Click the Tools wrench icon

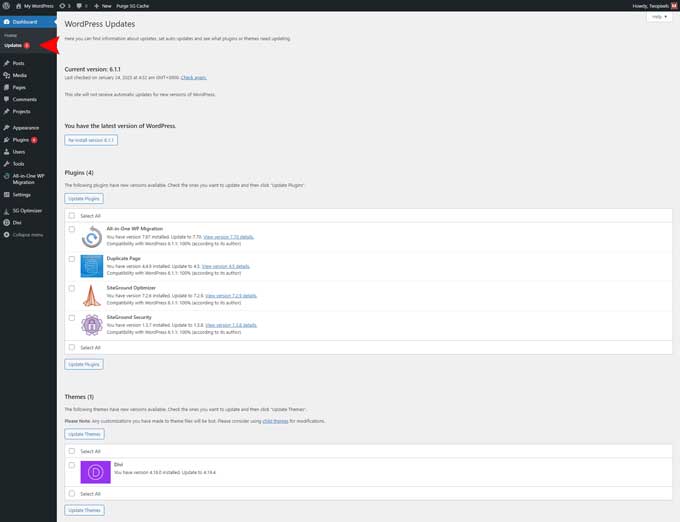(7, 164)
